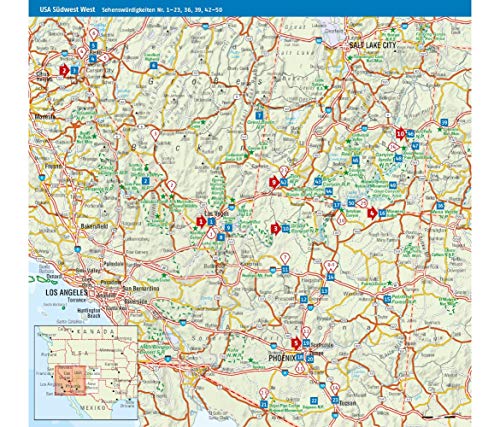Click red arrow marker 5 near Phoenix

pos(296,343)
